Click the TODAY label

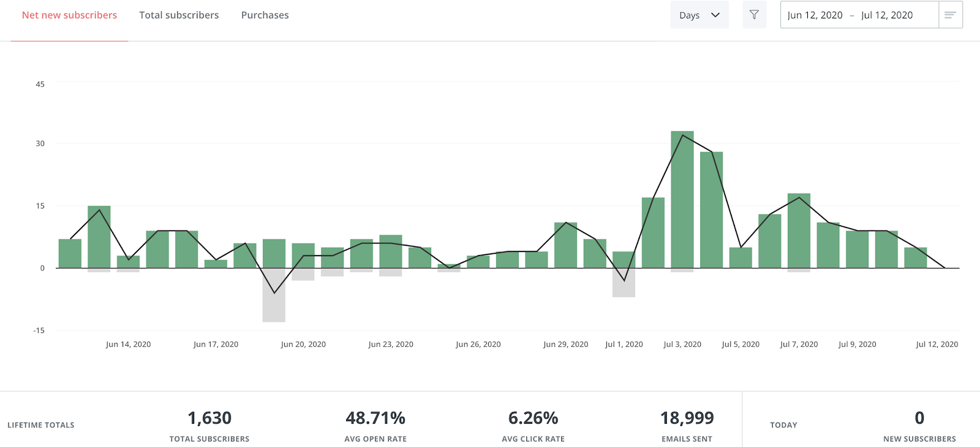click(x=783, y=425)
